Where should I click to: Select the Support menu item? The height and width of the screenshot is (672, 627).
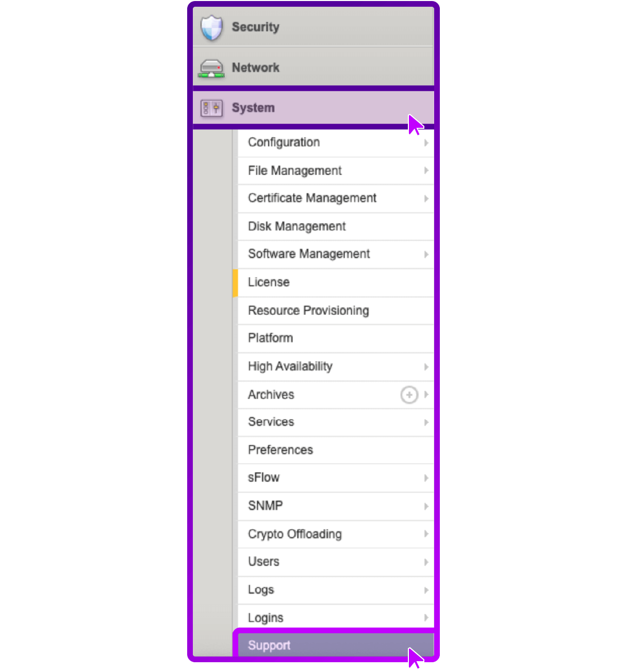[336, 645]
